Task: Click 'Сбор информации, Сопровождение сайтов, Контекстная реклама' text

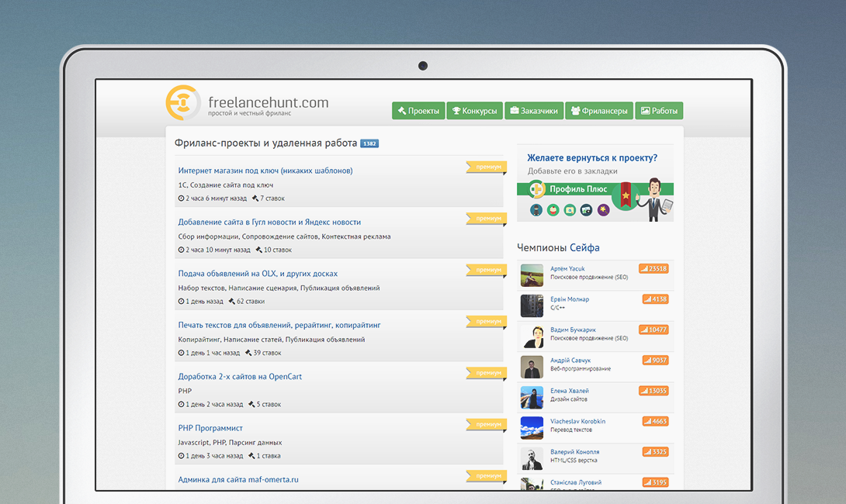Action: point(284,236)
